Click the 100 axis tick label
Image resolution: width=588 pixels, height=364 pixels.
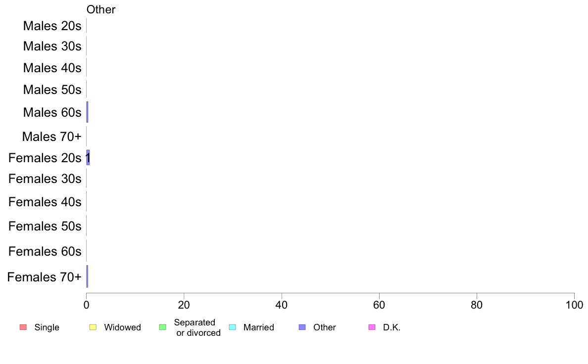click(x=574, y=305)
